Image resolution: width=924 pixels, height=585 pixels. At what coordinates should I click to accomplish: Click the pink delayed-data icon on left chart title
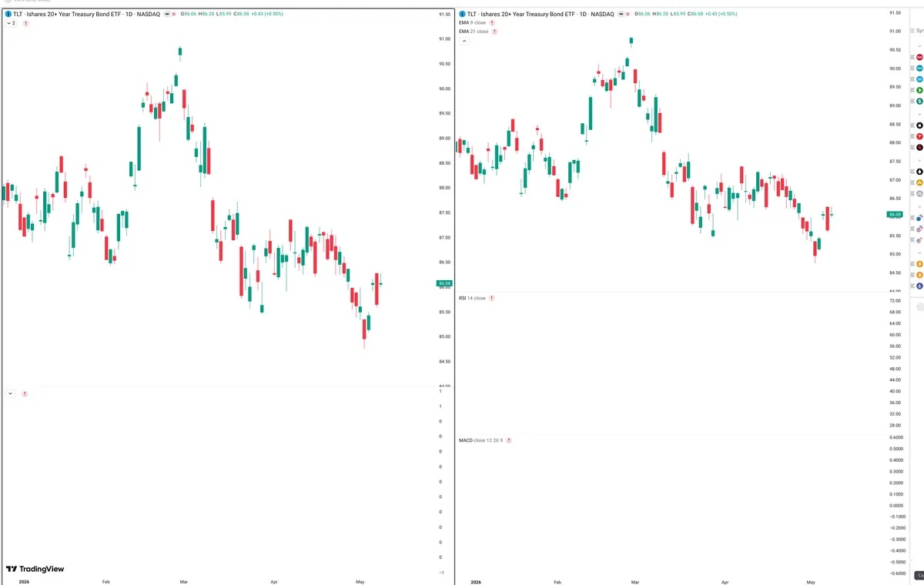coord(174,15)
